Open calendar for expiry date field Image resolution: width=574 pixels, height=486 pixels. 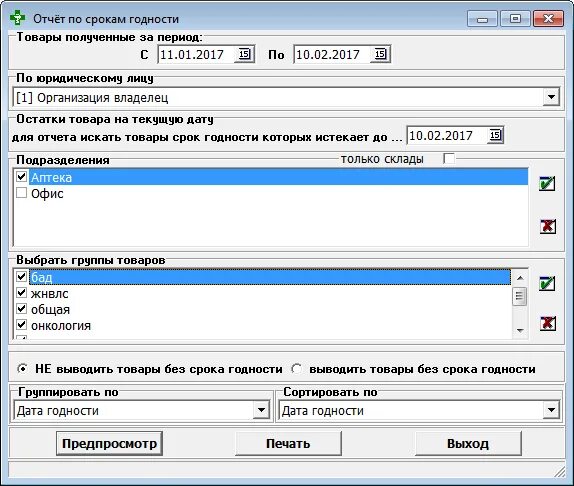(x=495, y=135)
